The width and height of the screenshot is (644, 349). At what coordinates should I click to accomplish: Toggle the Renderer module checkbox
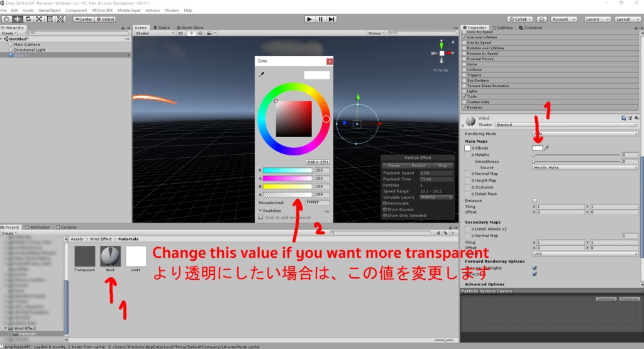click(x=465, y=107)
